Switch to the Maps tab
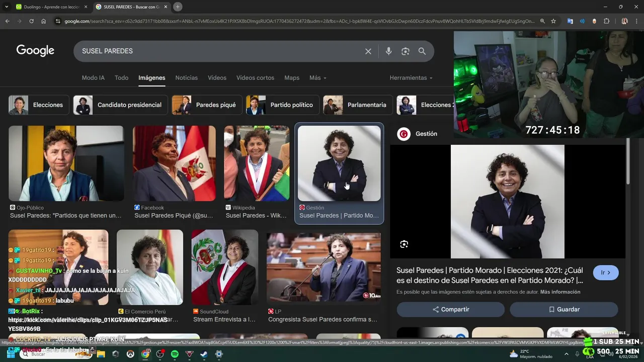The height and width of the screenshot is (362, 644). 292,78
